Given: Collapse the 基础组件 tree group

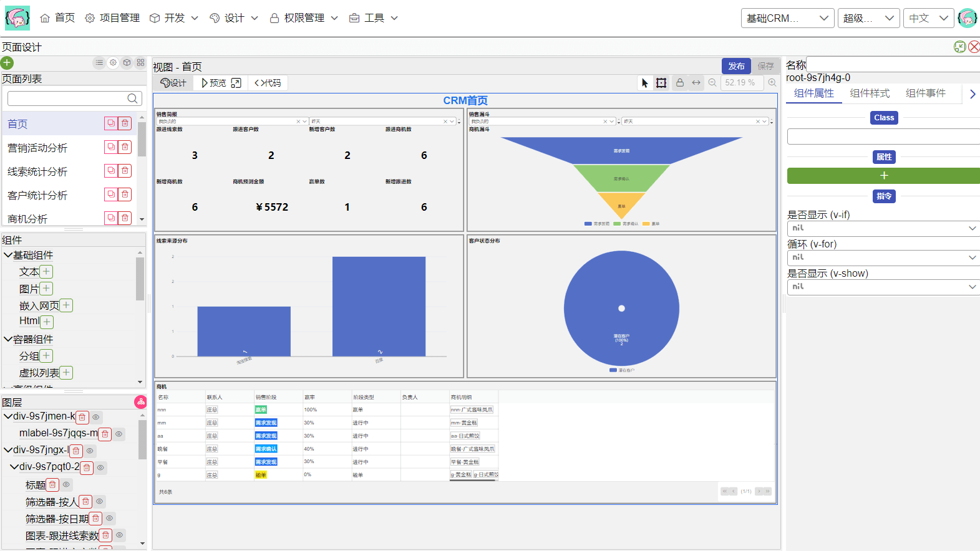Looking at the screenshot, I should tap(8, 255).
